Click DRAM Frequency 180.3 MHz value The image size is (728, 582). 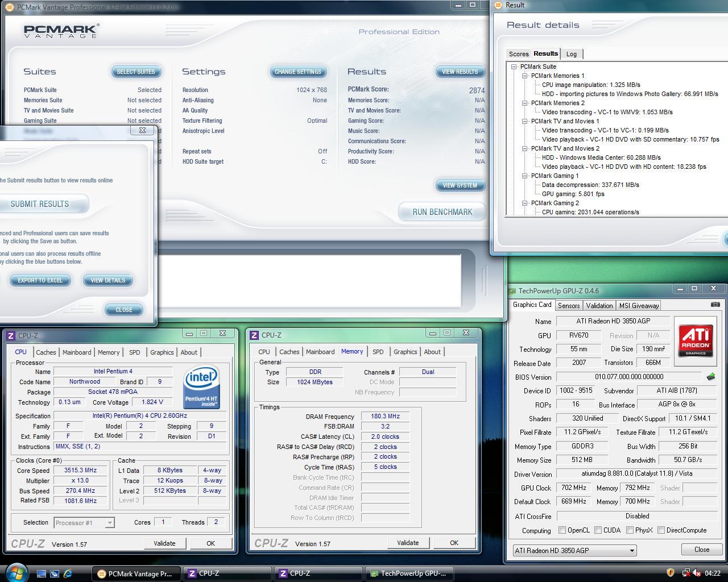click(385, 417)
